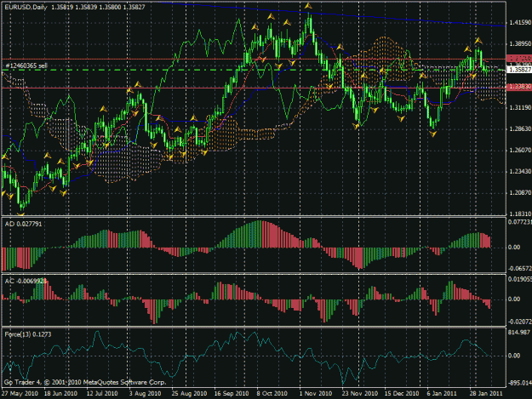The width and height of the screenshot is (532, 399).
Task: Click the 28 Jan 2011 date label
Action: click(486, 394)
